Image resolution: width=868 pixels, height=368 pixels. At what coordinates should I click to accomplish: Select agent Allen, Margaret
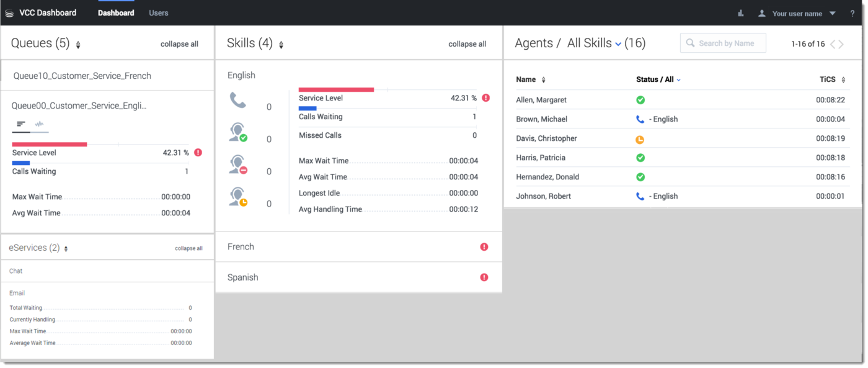point(541,100)
